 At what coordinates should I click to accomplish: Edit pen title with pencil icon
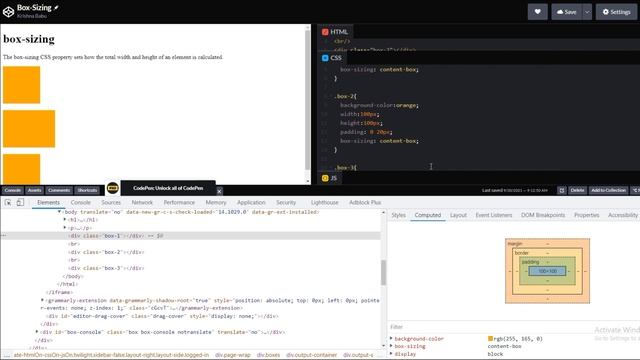pyautogui.click(x=56, y=7)
